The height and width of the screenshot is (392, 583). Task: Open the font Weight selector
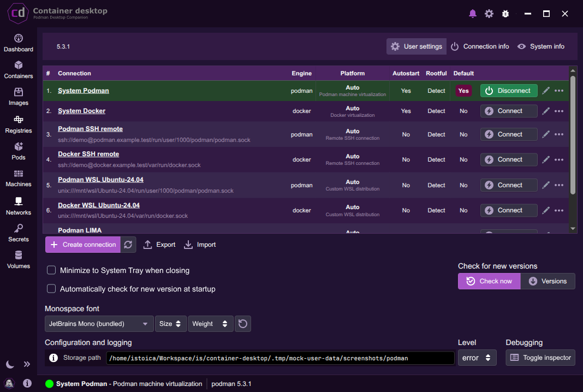pos(211,324)
